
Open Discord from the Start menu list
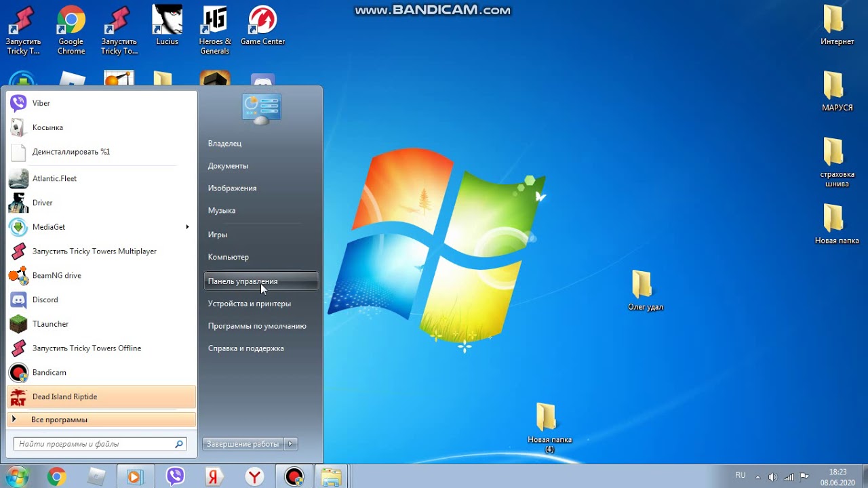102,300
